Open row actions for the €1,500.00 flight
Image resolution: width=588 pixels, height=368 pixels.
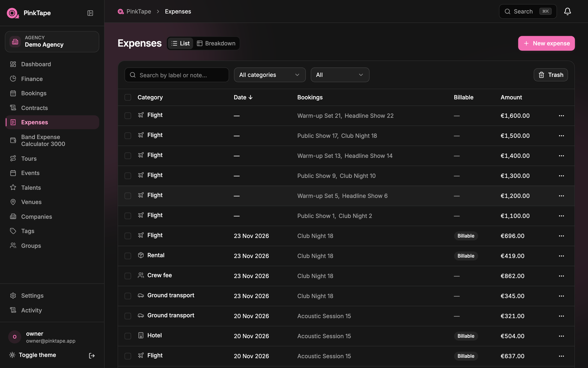(x=561, y=136)
